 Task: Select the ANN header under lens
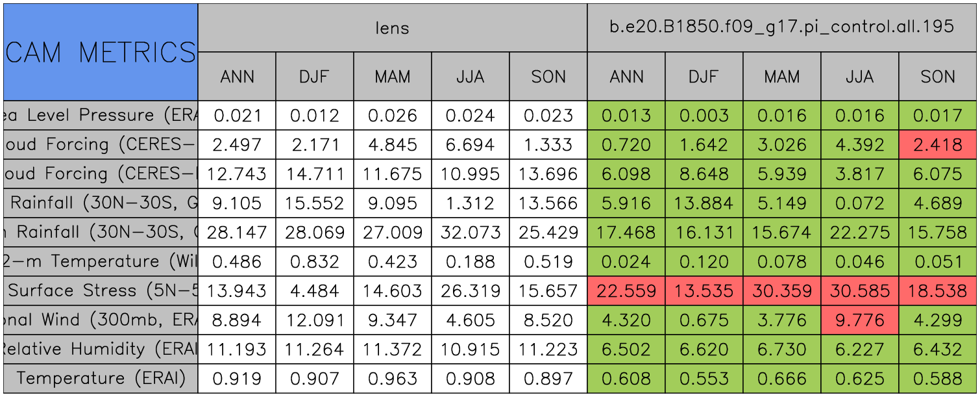pyautogui.click(x=237, y=77)
